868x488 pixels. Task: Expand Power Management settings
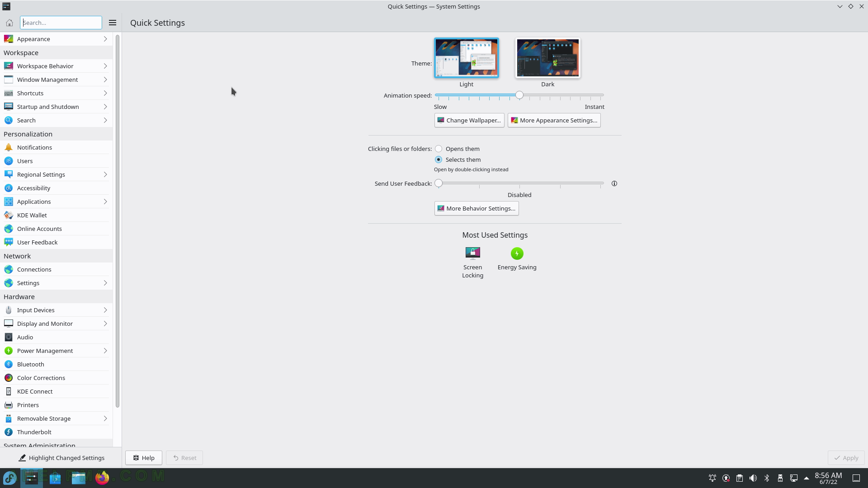tap(57, 351)
